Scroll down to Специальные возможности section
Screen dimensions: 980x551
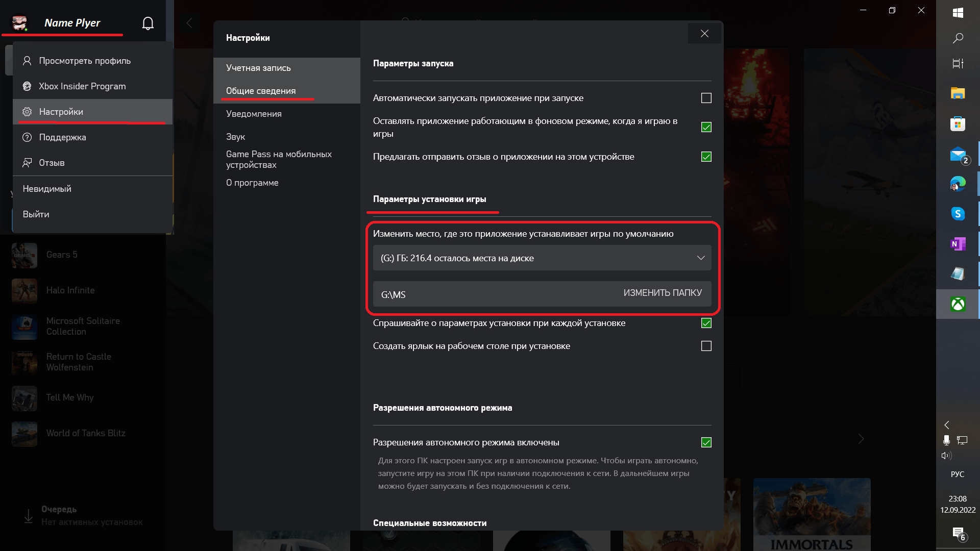tap(429, 523)
